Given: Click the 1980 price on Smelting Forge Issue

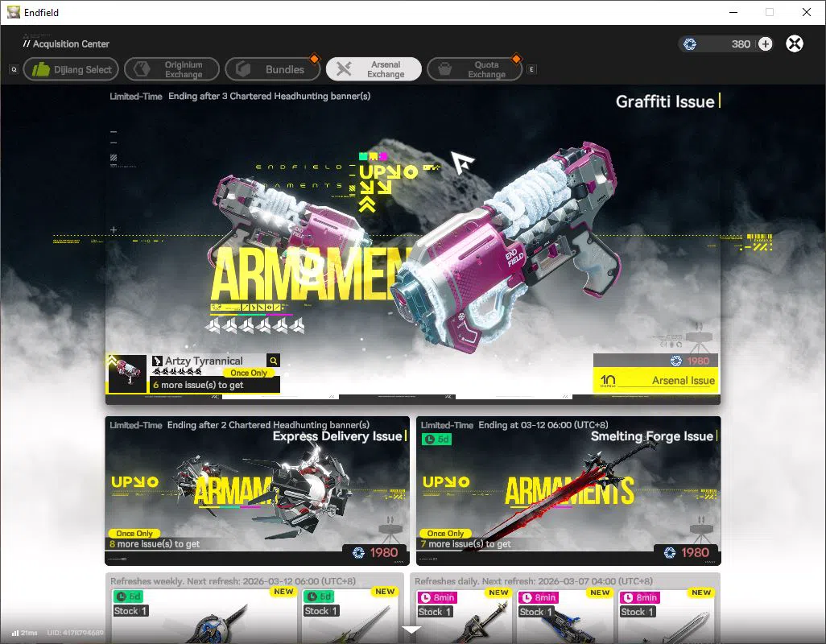Looking at the screenshot, I should [687, 552].
